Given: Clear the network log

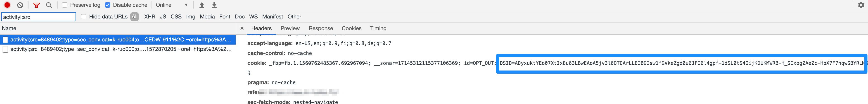Looking at the screenshot, I should click(x=20, y=5).
